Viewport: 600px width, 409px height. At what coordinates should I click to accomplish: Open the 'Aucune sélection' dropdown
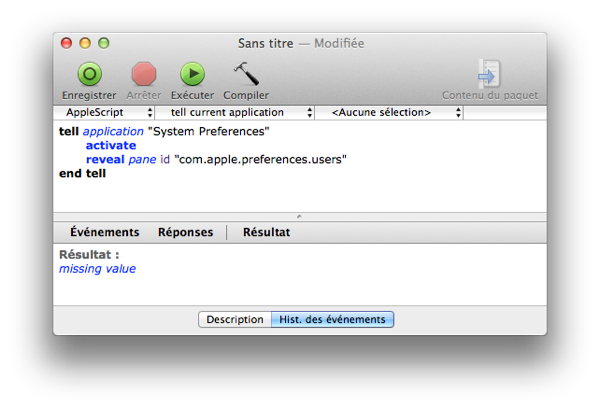[x=390, y=113]
